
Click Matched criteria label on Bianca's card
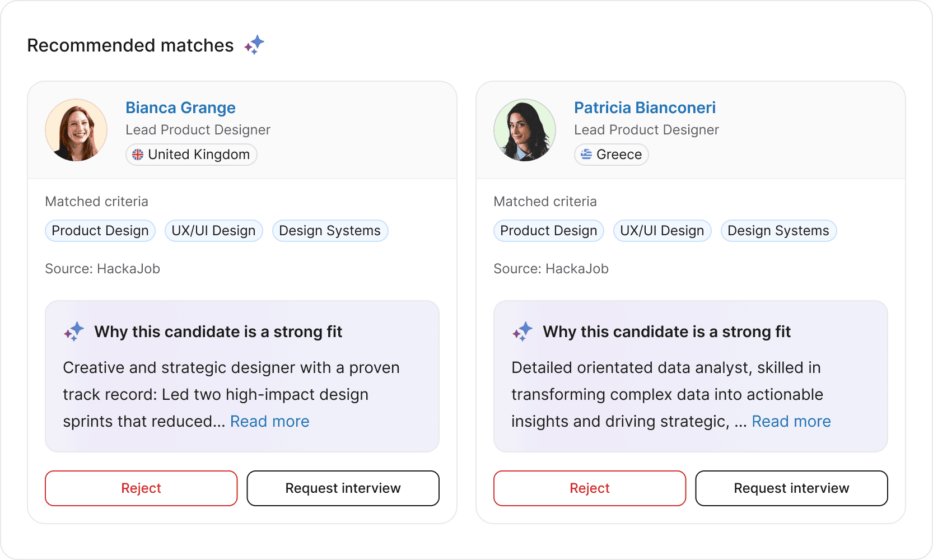click(97, 202)
